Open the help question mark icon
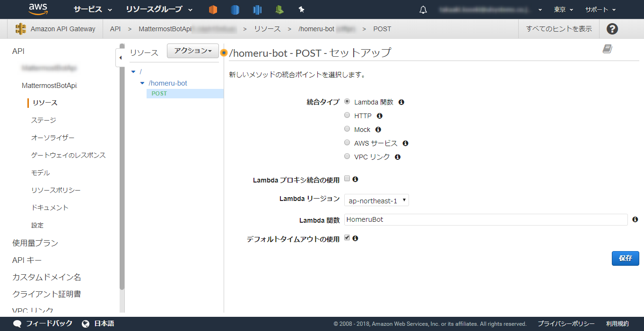The height and width of the screenshot is (331, 644). pos(612,29)
